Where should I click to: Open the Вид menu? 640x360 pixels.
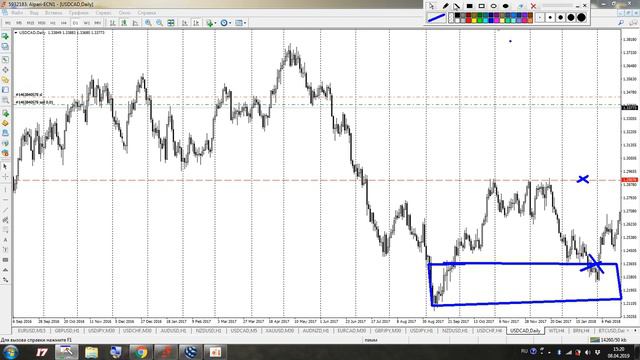(34, 13)
